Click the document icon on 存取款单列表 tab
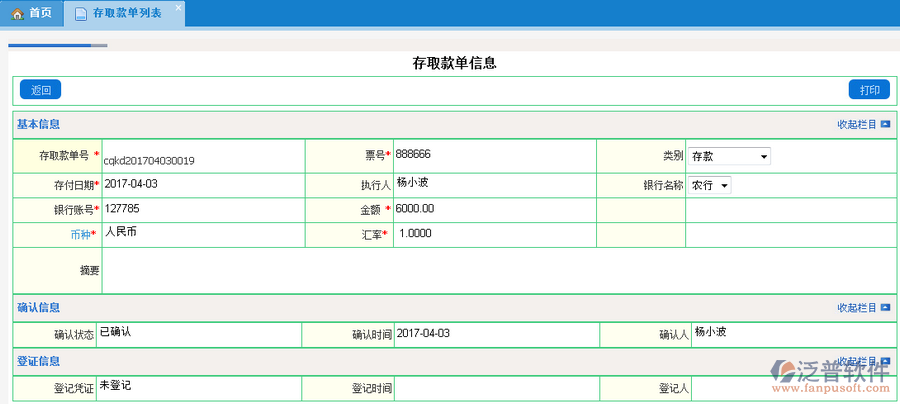The image size is (900, 404). (79, 13)
